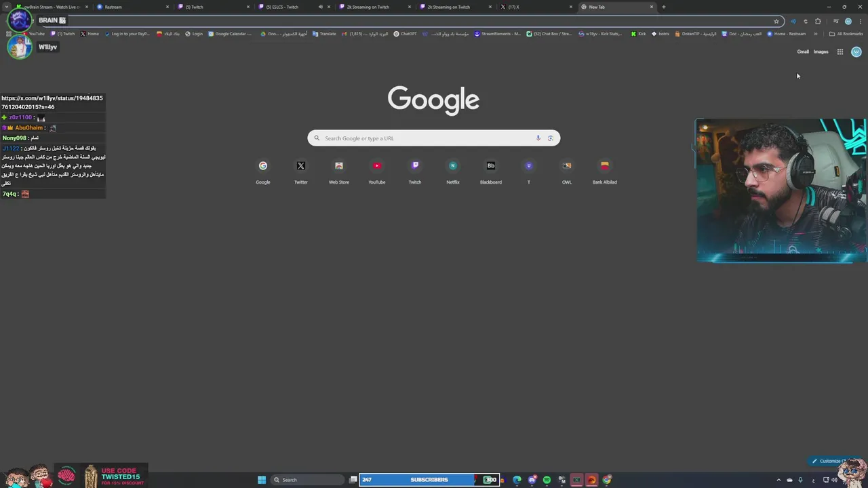Open the Google shortcut tile

tap(263, 172)
